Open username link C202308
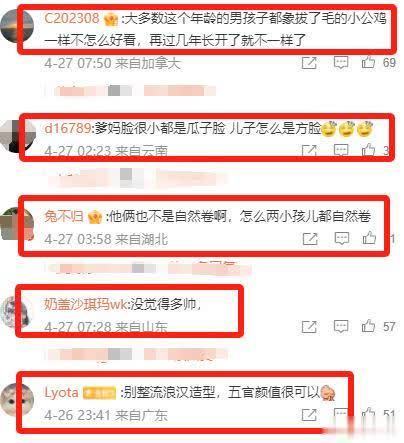The height and width of the screenshot is (443, 404). click(x=72, y=18)
